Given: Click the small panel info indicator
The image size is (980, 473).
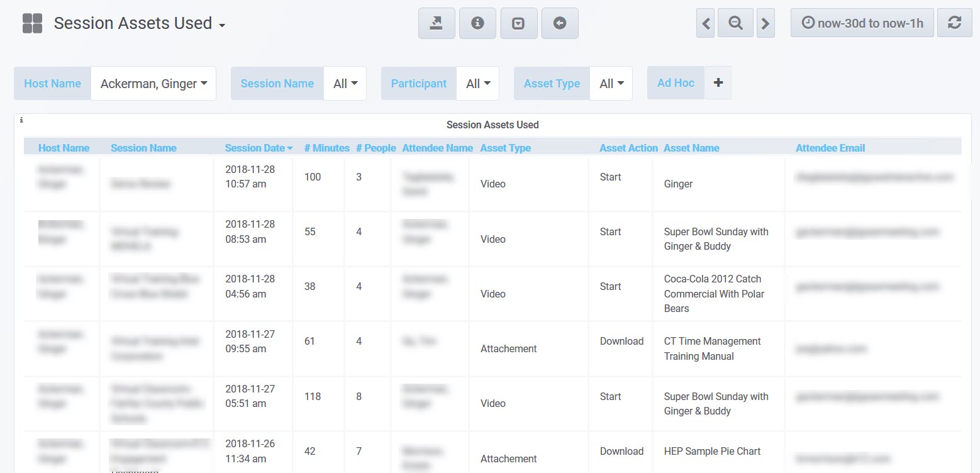Looking at the screenshot, I should pos(21,120).
